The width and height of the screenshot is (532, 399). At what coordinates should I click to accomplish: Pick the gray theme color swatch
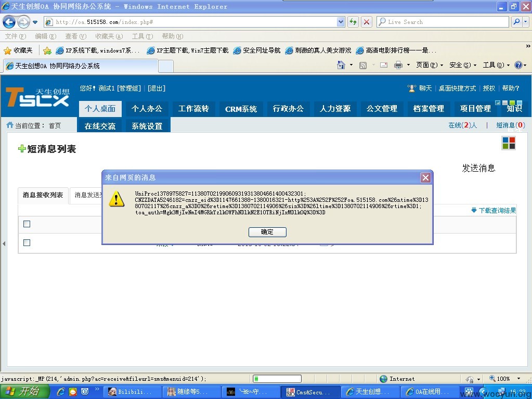coord(505,102)
